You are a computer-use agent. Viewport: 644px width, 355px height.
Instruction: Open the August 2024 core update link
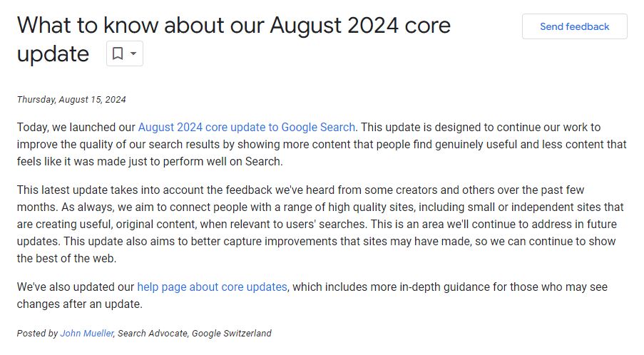246,128
